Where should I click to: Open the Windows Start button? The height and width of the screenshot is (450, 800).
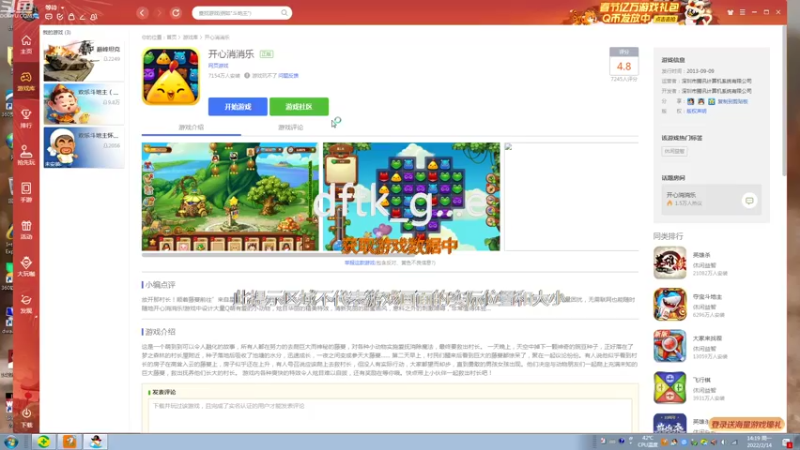pyautogui.click(x=11, y=442)
